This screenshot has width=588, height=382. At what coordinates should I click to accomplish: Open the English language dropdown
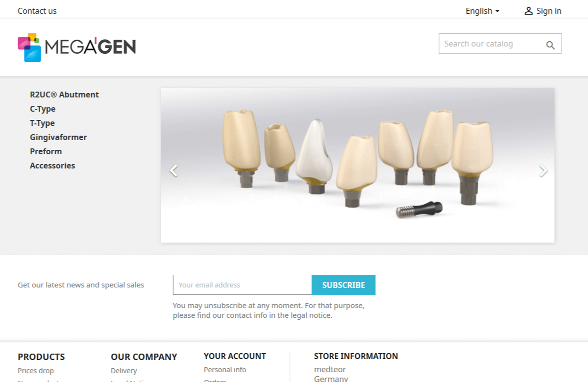(x=483, y=11)
